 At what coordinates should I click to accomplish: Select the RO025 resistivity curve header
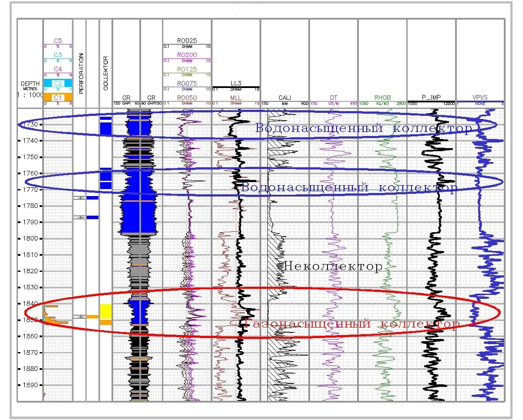187,41
